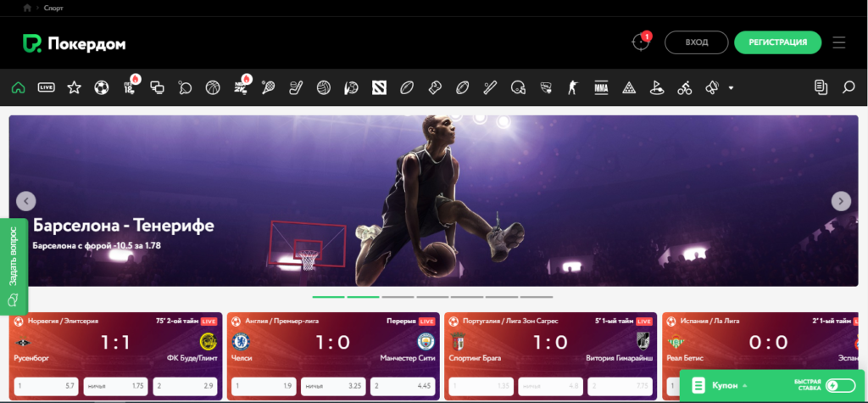Select the billiards triangle icon
The image size is (868, 403).
coord(628,87)
